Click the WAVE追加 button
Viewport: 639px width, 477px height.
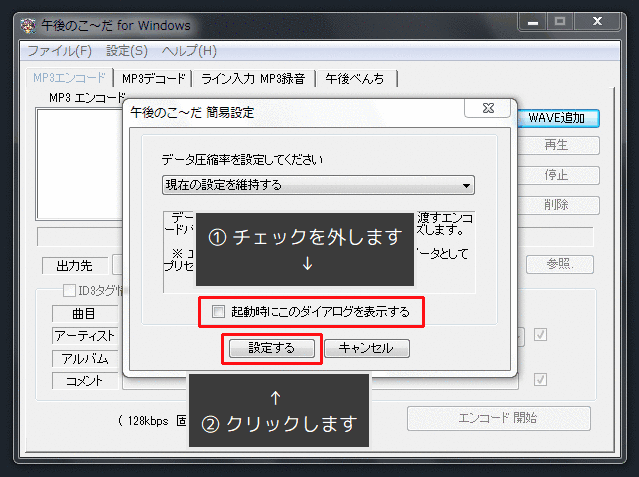[x=557, y=118]
